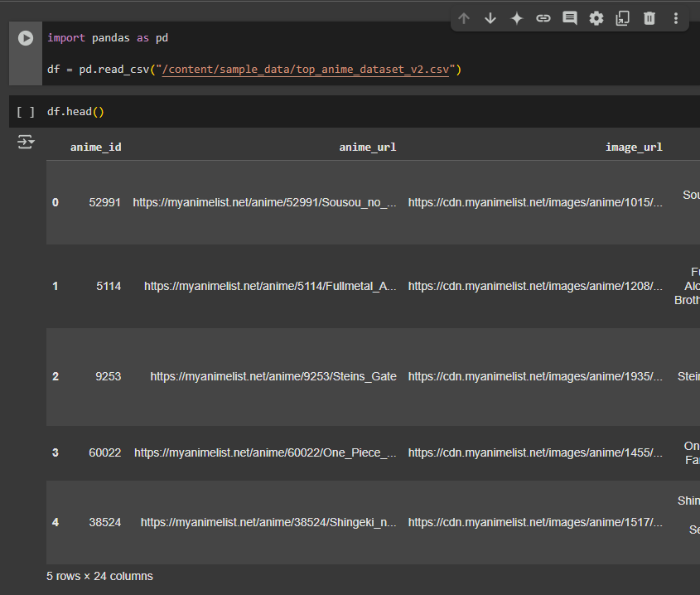Click the df.head() cell run bracket
The height and width of the screenshot is (595, 700).
click(x=26, y=112)
